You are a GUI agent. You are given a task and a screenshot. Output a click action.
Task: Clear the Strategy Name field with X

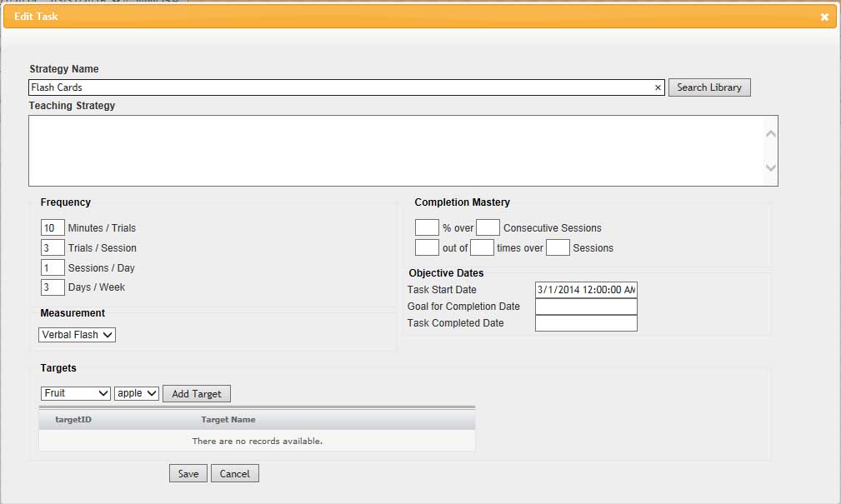point(658,87)
